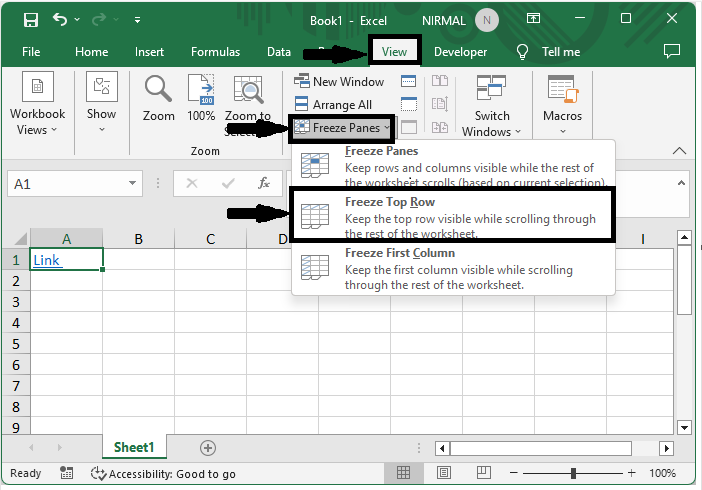Open the Zoom magnifier tool
The width and height of the screenshot is (702, 490).
[x=158, y=98]
